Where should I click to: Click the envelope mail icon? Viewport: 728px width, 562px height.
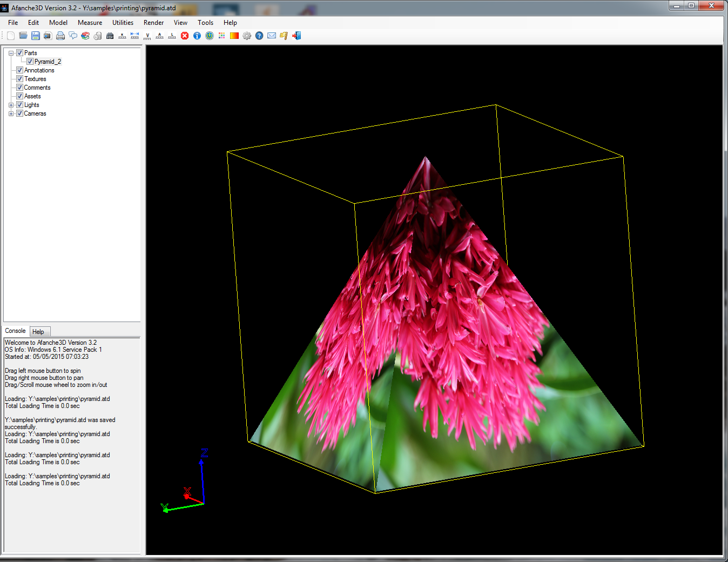[272, 36]
